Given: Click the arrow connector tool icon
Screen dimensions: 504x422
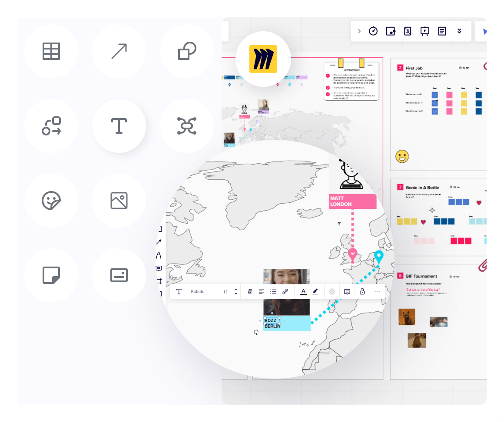Looking at the screenshot, I should tap(119, 51).
